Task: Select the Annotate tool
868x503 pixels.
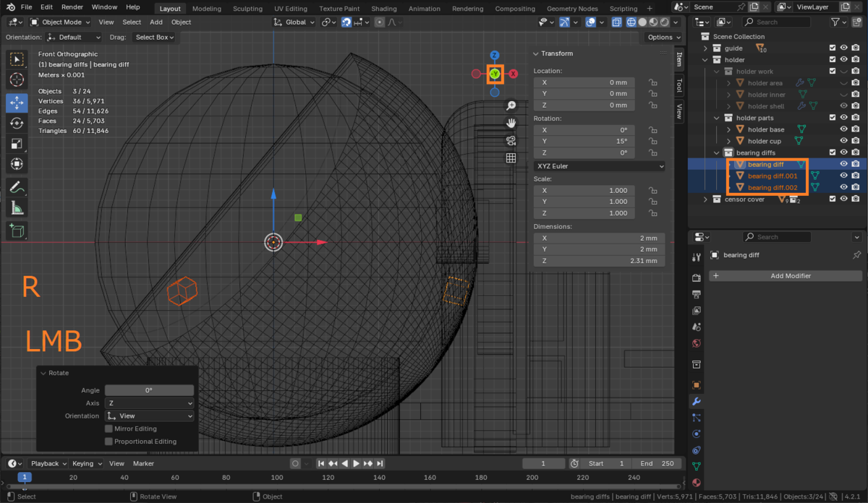Action: (17, 187)
